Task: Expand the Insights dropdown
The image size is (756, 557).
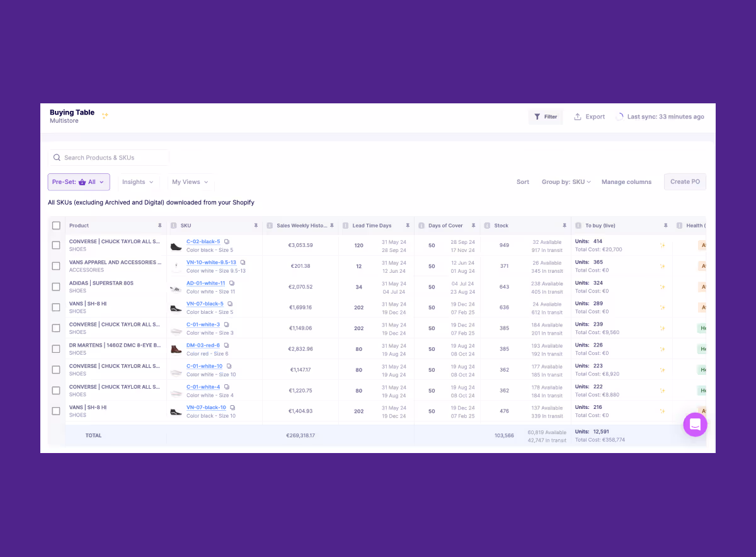Action: 139,182
